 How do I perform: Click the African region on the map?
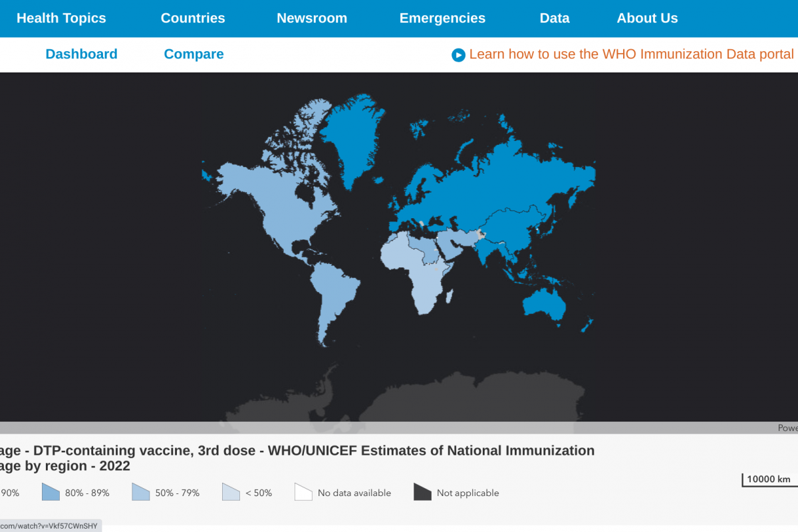coord(419,279)
